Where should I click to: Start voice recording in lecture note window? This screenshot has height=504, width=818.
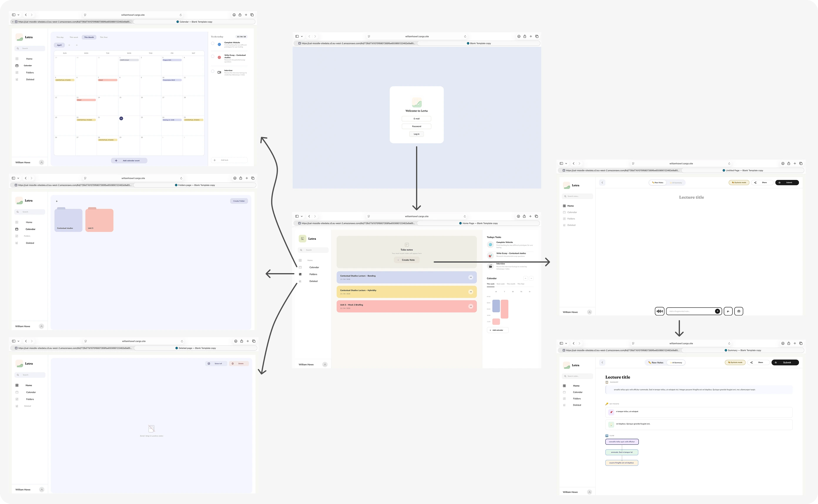tap(659, 311)
